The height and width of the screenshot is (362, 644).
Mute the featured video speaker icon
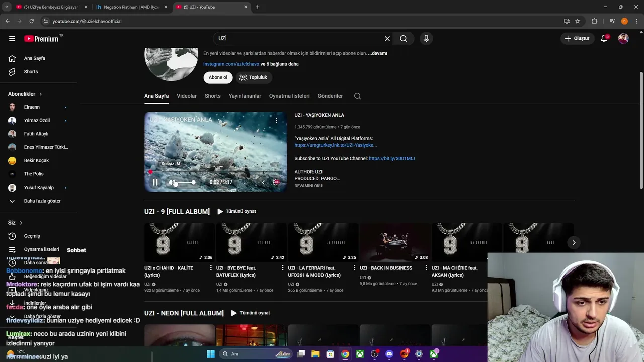(x=173, y=183)
